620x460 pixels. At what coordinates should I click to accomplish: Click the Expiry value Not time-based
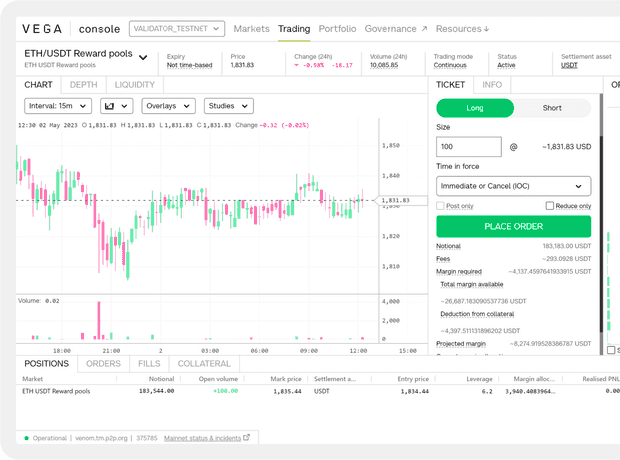click(189, 65)
